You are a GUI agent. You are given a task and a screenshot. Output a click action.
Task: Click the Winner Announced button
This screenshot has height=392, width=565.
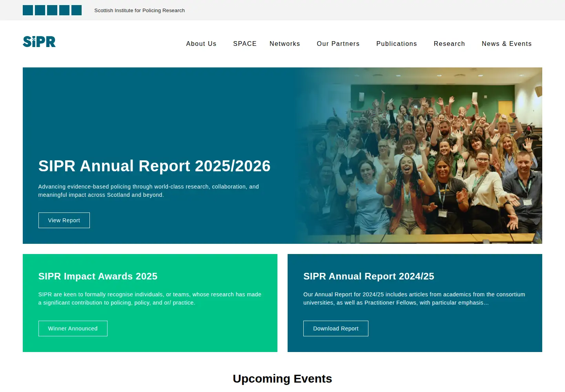coord(73,328)
